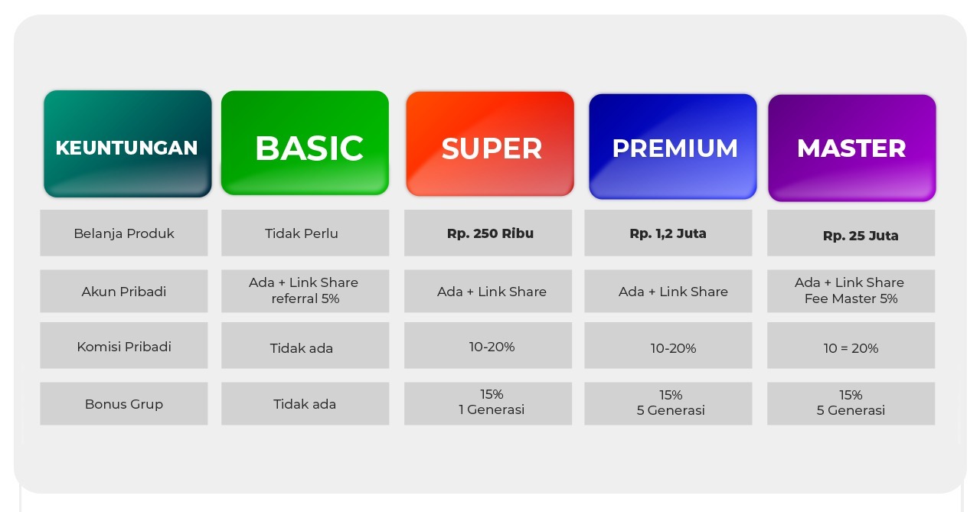Screen dimensions: 980x512
Task: Click Master's 15% 5 Generasi cell
Action: (x=851, y=403)
